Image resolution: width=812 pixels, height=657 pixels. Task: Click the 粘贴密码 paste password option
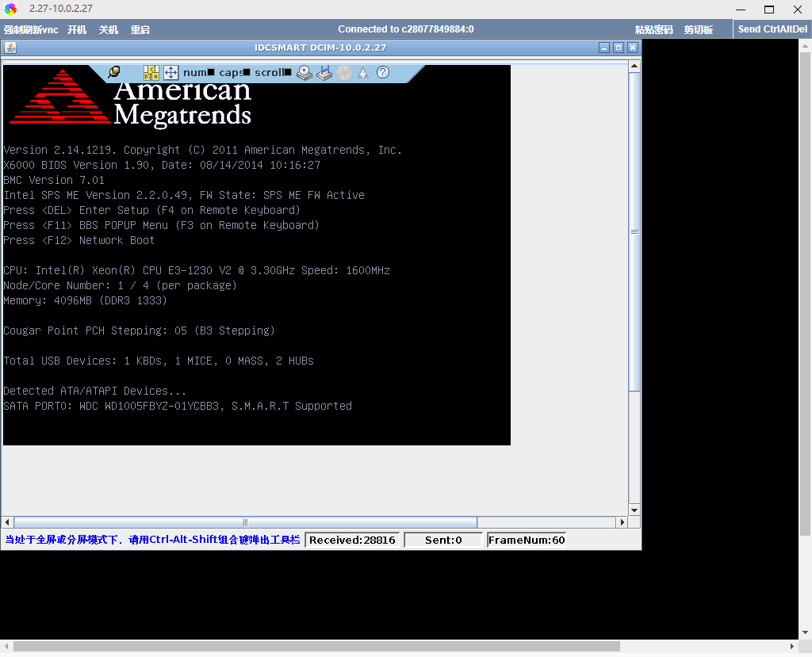[x=653, y=30]
